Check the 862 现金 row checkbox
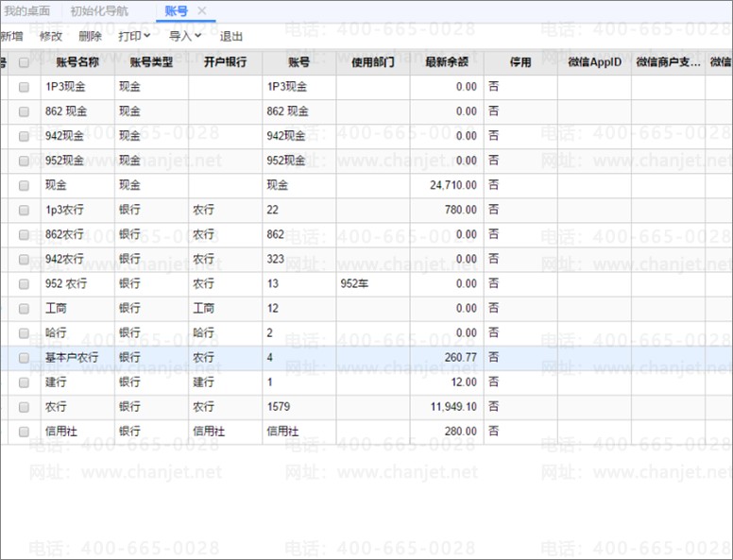This screenshot has height=560, width=733. (24, 111)
